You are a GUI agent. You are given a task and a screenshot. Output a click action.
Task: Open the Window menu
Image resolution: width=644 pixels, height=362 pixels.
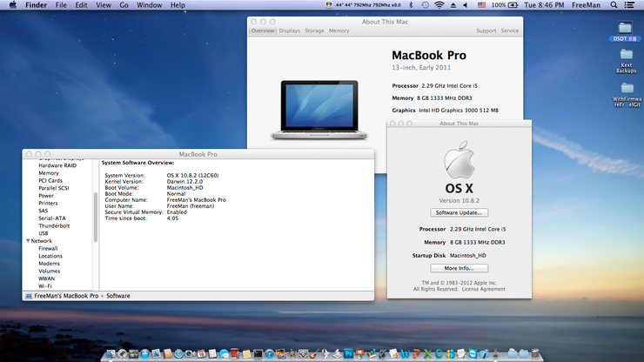click(149, 5)
